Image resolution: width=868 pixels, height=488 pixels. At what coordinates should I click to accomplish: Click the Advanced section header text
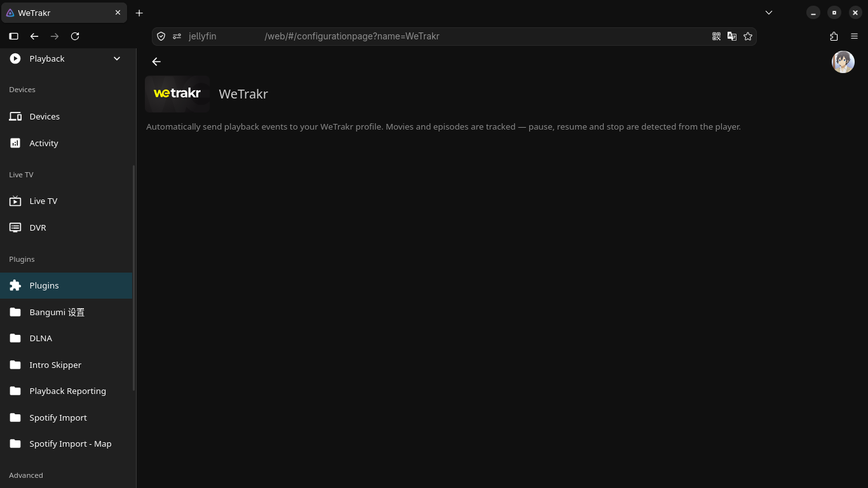(26, 475)
